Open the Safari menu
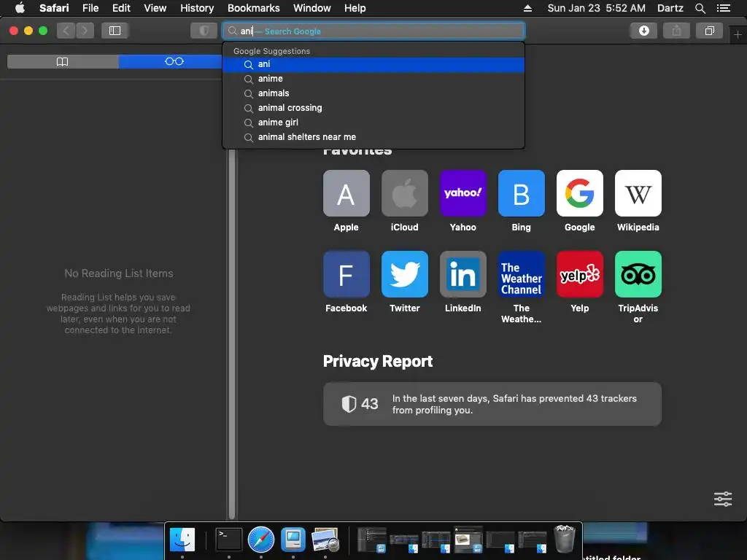This screenshot has height=560, width=747. click(x=54, y=8)
